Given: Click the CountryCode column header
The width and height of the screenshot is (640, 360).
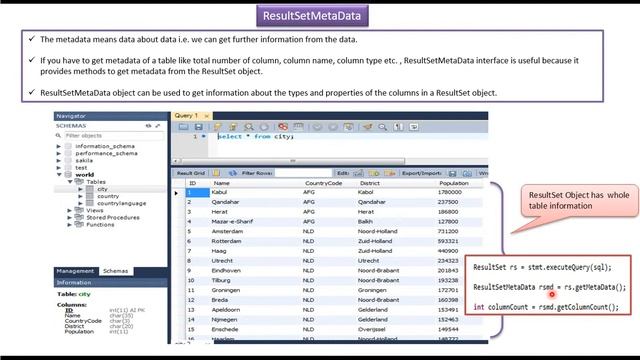Looking at the screenshot, I should pos(324,183).
